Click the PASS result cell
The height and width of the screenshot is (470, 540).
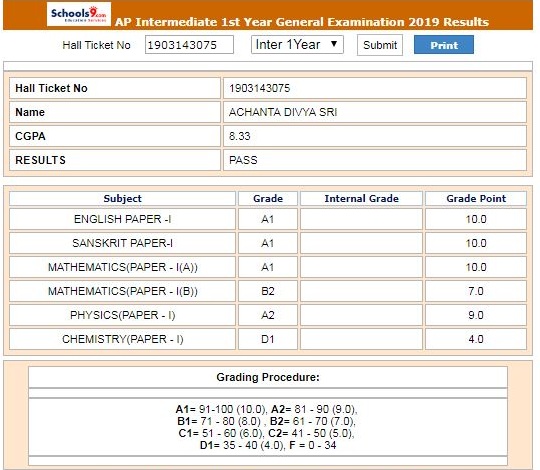375,160
